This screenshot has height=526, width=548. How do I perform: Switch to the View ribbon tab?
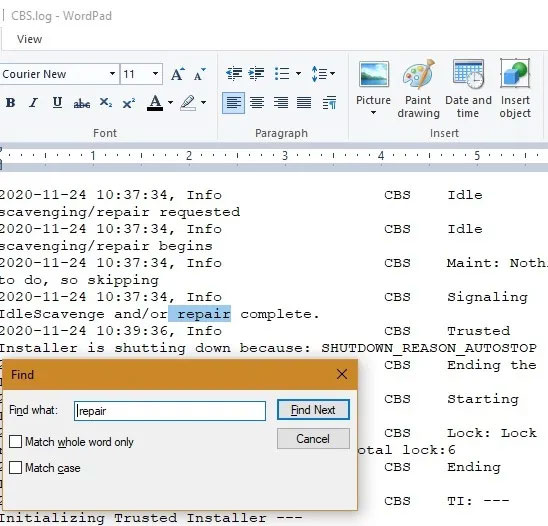pyautogui.click(x=29, y=39)
